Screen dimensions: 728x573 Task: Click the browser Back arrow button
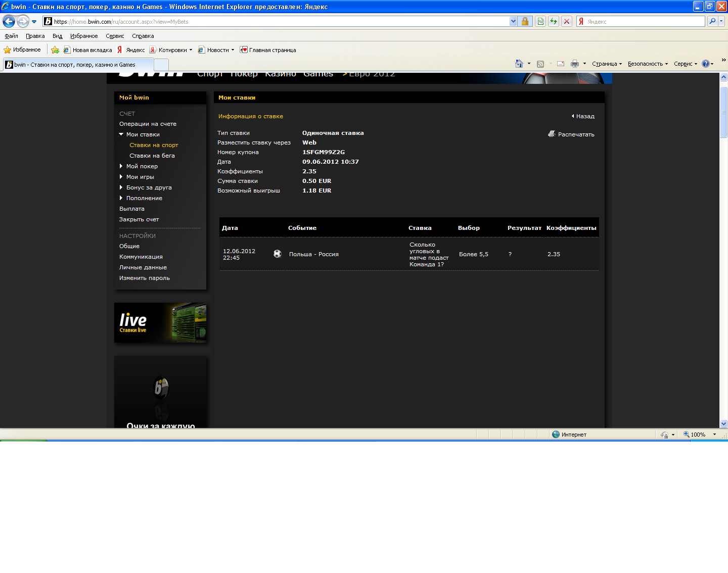(9, 21)
